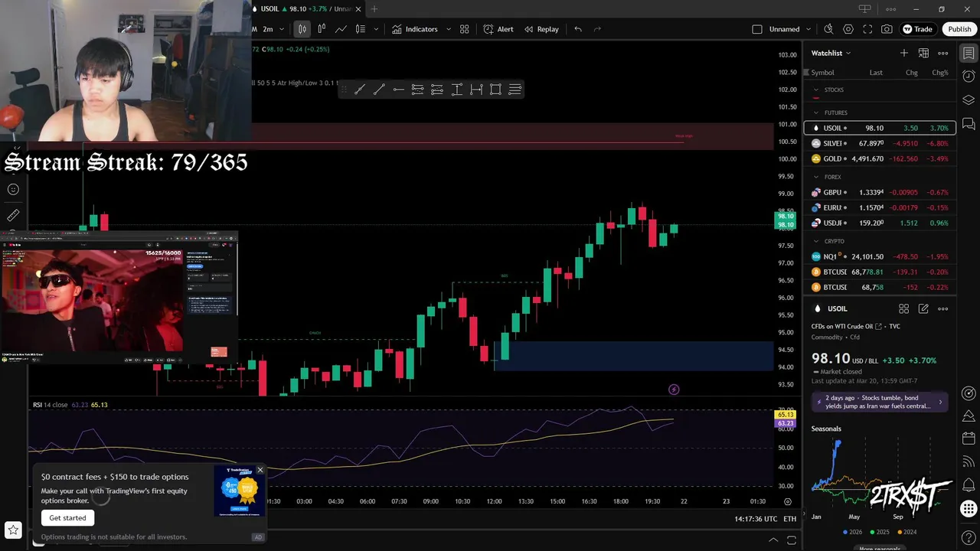
Task: Open the chats panel in right sidebar
Action: [x=969, y=124]
